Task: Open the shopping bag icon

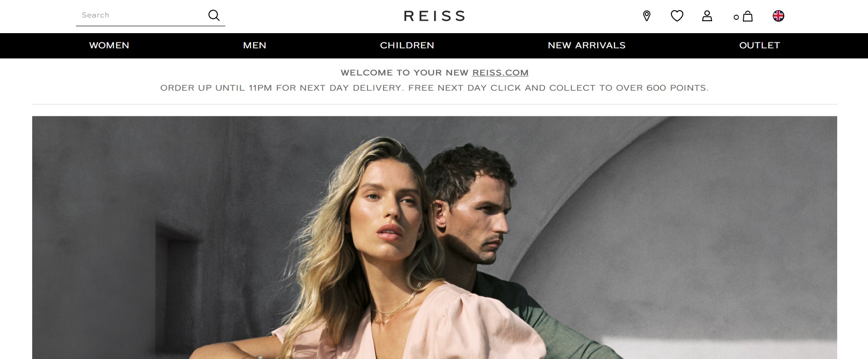Action: tap(748, 17)
